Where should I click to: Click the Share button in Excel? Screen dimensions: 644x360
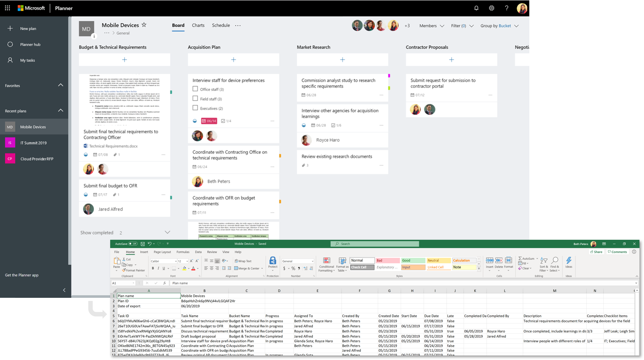click(596, 252)
